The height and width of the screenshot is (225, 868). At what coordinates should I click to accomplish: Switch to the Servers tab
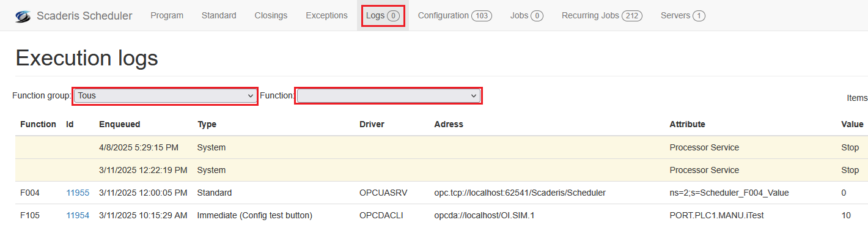[x=683, y=15]
